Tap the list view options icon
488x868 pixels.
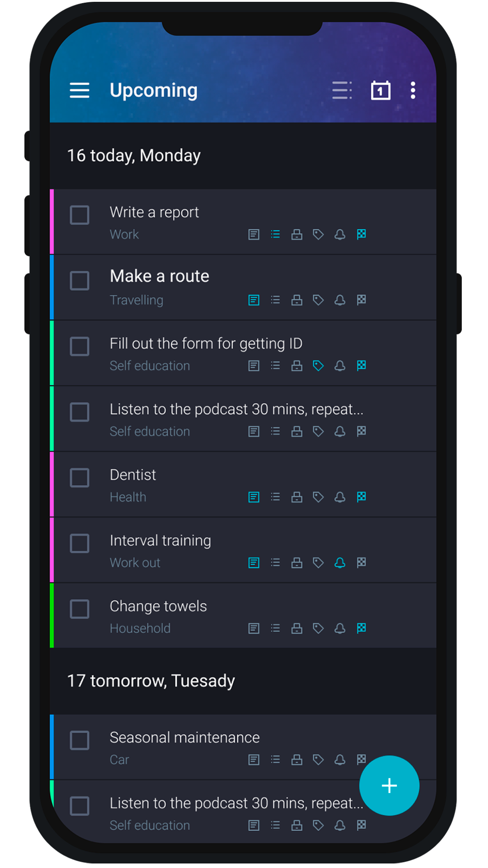coord(342,90)
